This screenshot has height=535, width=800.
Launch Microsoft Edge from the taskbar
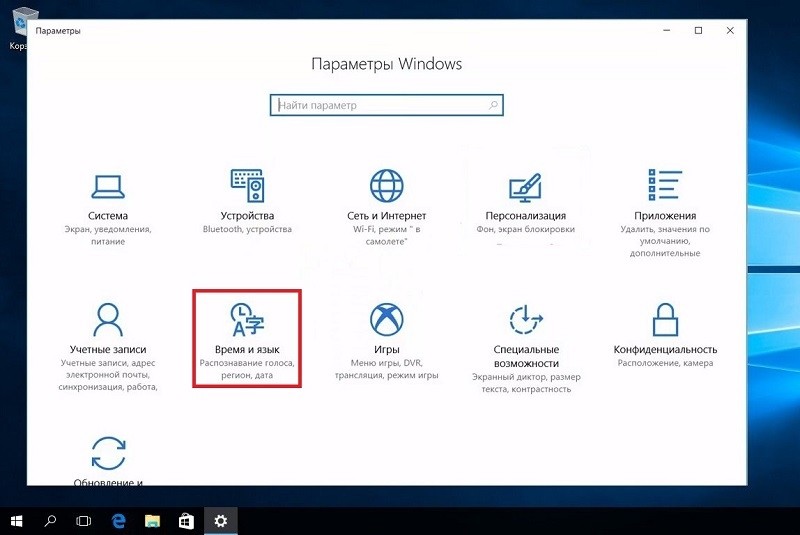tap(118, 521)
